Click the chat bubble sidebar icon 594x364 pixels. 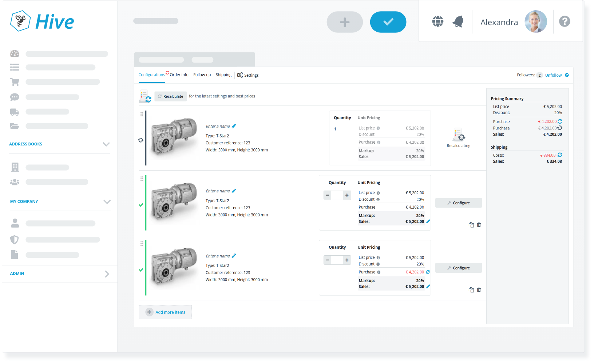[x=15, y=97]
